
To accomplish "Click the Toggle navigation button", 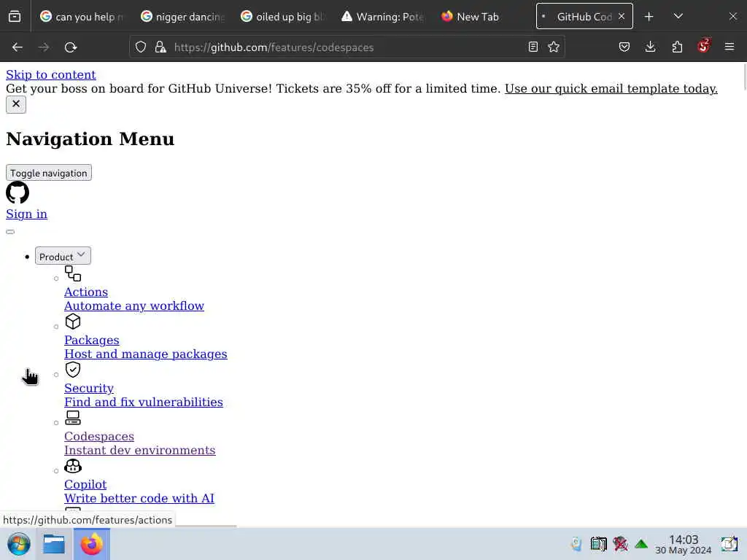I will pos(49,172).
